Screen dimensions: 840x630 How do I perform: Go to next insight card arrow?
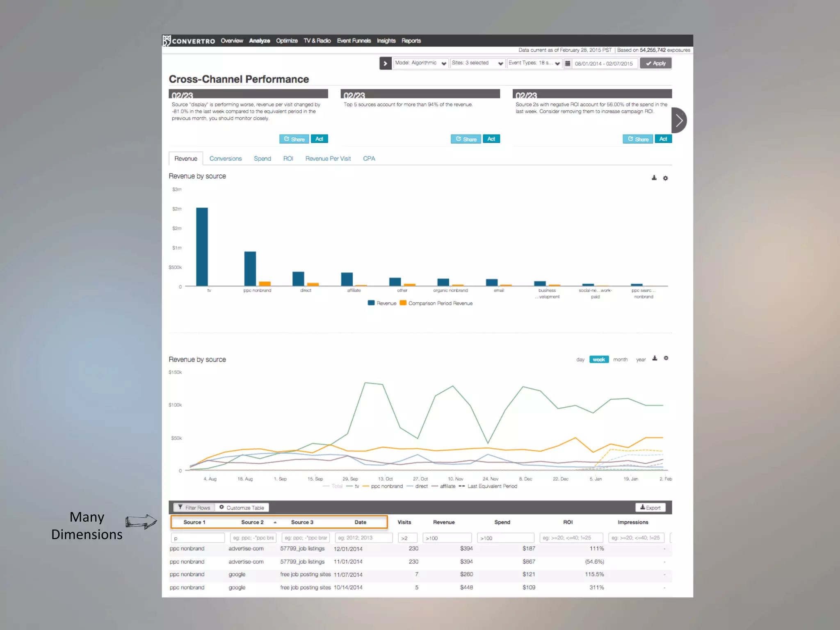679,121
